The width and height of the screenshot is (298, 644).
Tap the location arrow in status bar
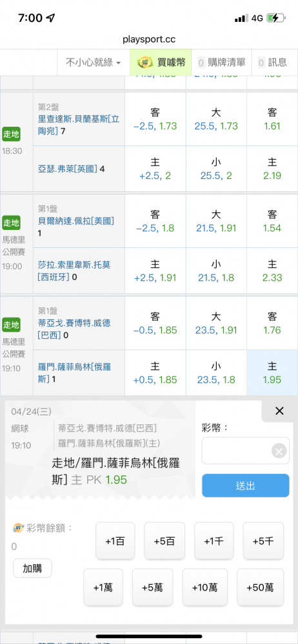[50, 17]
